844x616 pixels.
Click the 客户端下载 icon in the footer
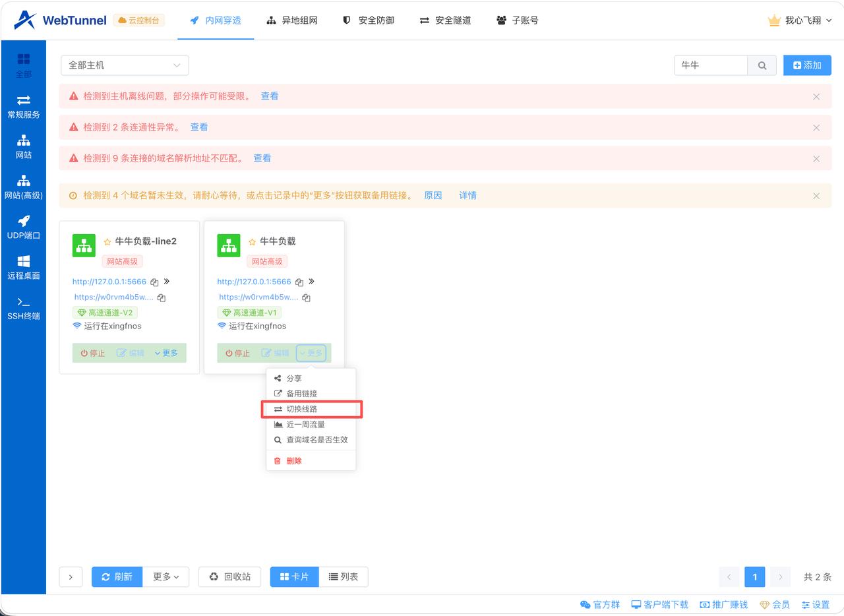tap(635, 604)
